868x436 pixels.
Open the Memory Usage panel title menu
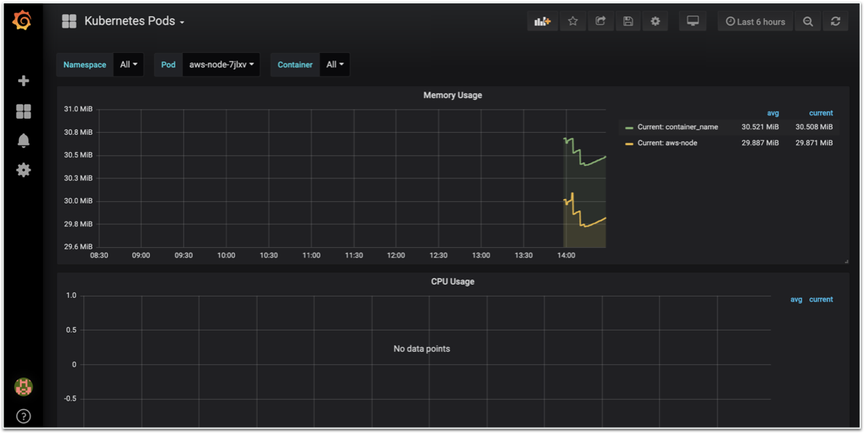(x=453, y=95)
